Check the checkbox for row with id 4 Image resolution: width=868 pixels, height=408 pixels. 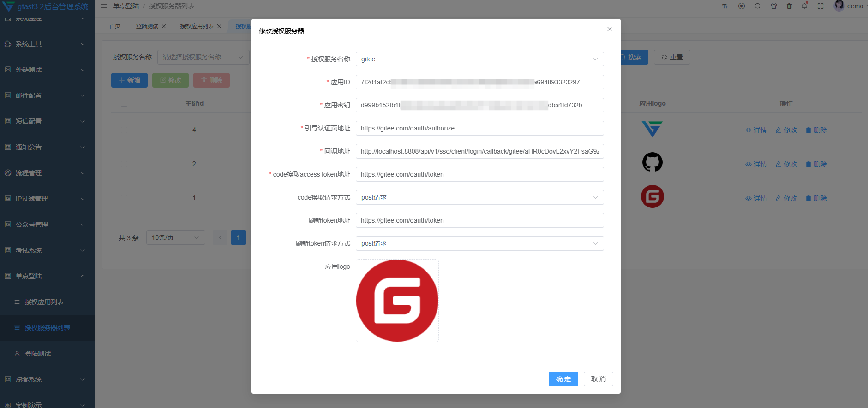[124, 130]
